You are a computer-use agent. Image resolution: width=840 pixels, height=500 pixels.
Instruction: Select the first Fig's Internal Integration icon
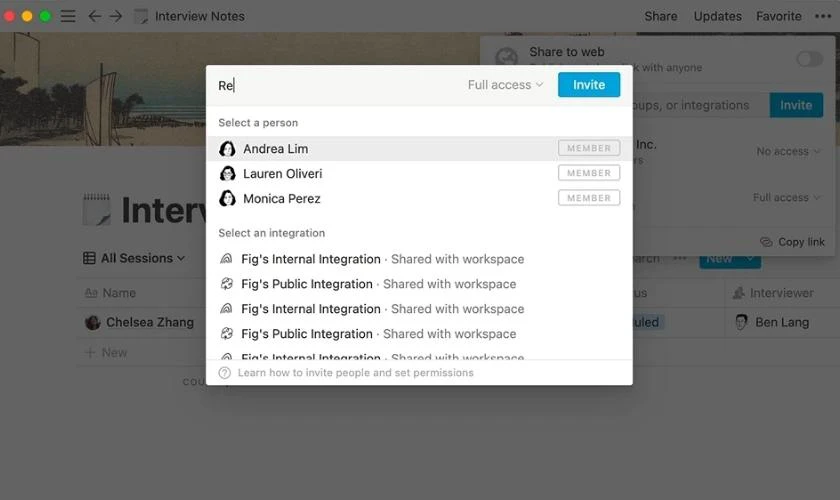click(227, 259)
